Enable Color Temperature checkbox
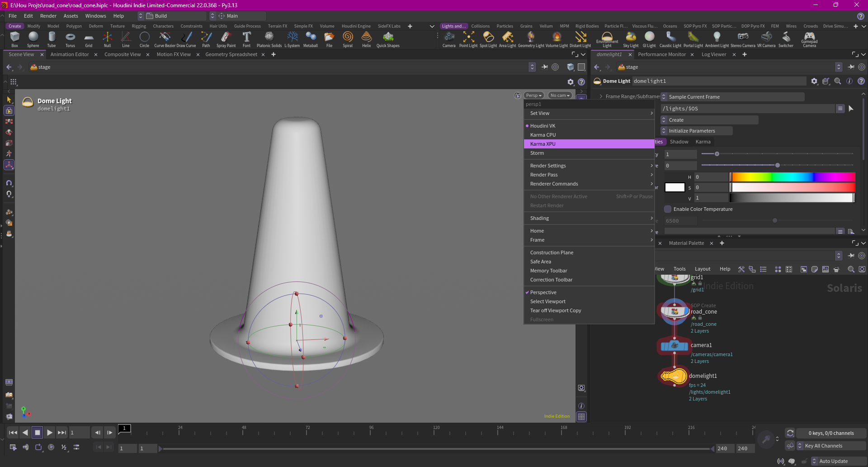This screenshot has height=467, width=868. tap(668, 209)
